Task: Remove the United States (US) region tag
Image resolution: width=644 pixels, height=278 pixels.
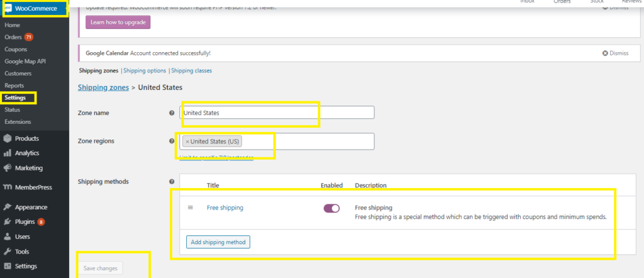Action: (x=187, y=142)
